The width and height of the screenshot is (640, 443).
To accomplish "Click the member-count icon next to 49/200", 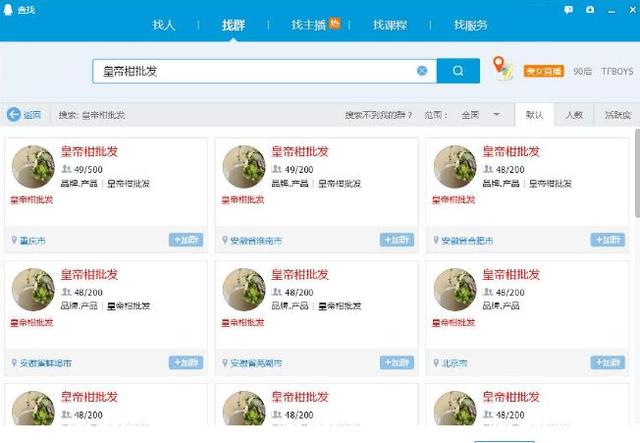I will tap(277, 169).
